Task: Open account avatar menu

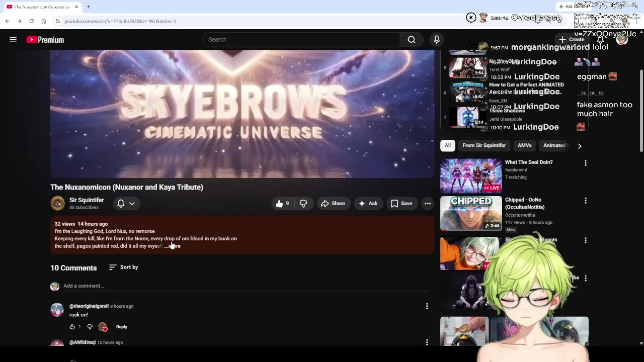Action: 622,40
